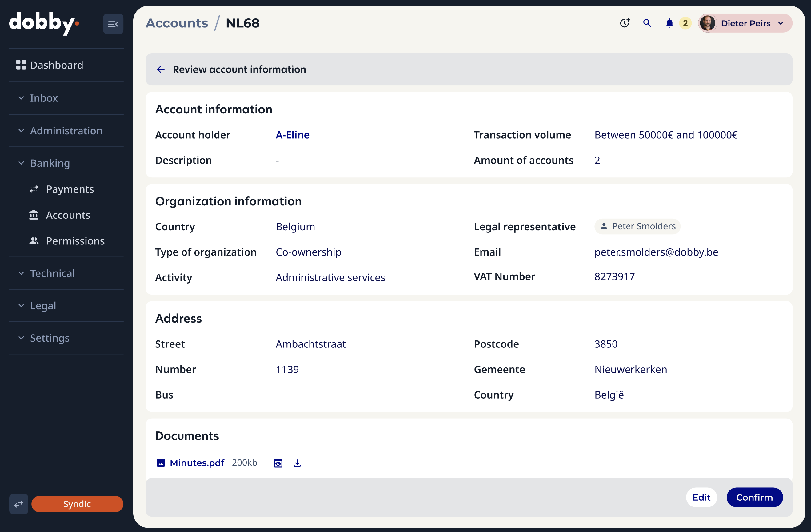Screen dimensions: 811x532
Task: Preview the Minutes.pdf document
Action: tap(278, 463)
